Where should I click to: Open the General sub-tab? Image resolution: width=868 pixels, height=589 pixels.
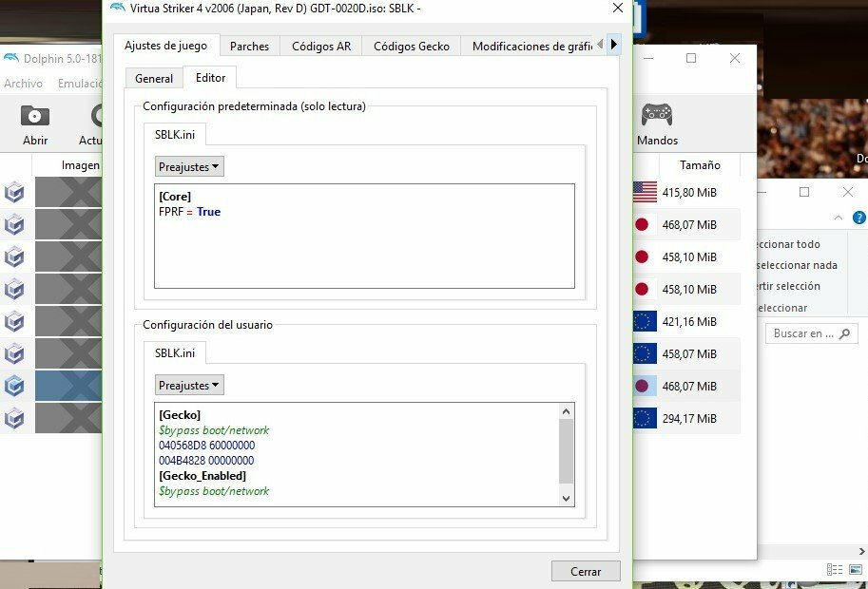point(154,78)
